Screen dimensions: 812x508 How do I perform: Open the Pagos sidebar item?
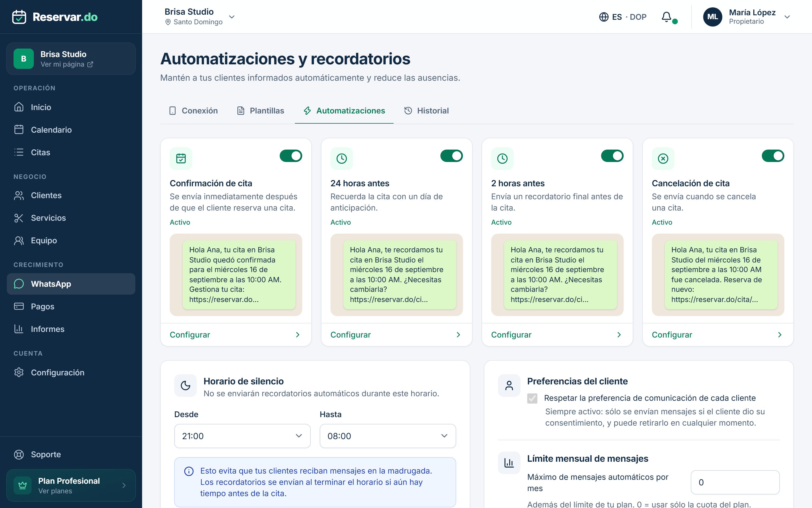click(71, 306)
